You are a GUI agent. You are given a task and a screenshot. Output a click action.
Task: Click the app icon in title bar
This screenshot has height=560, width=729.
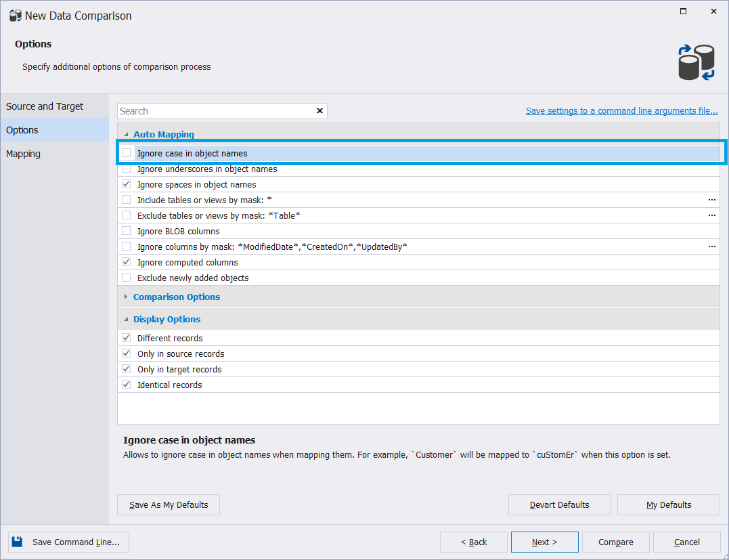tap(15, 15)
